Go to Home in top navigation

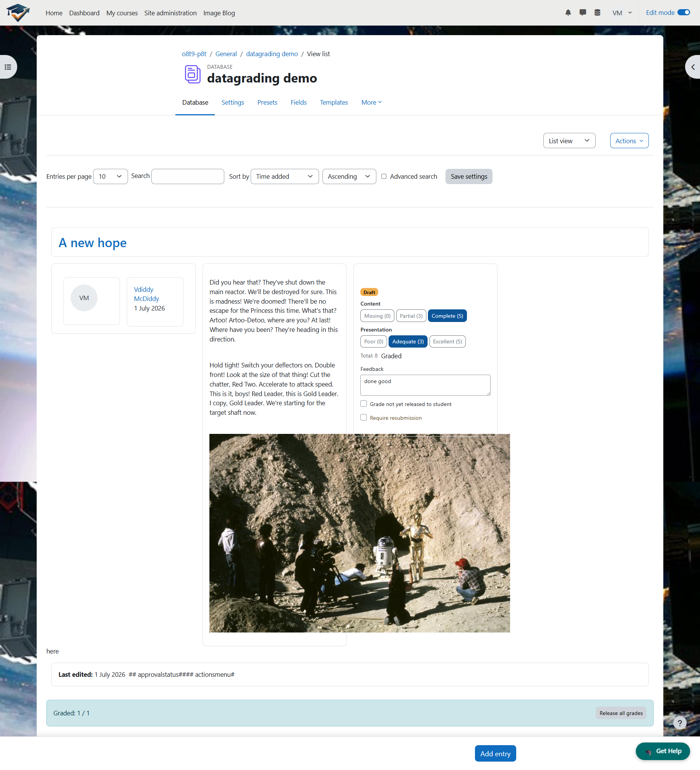[x=54, y=13]
